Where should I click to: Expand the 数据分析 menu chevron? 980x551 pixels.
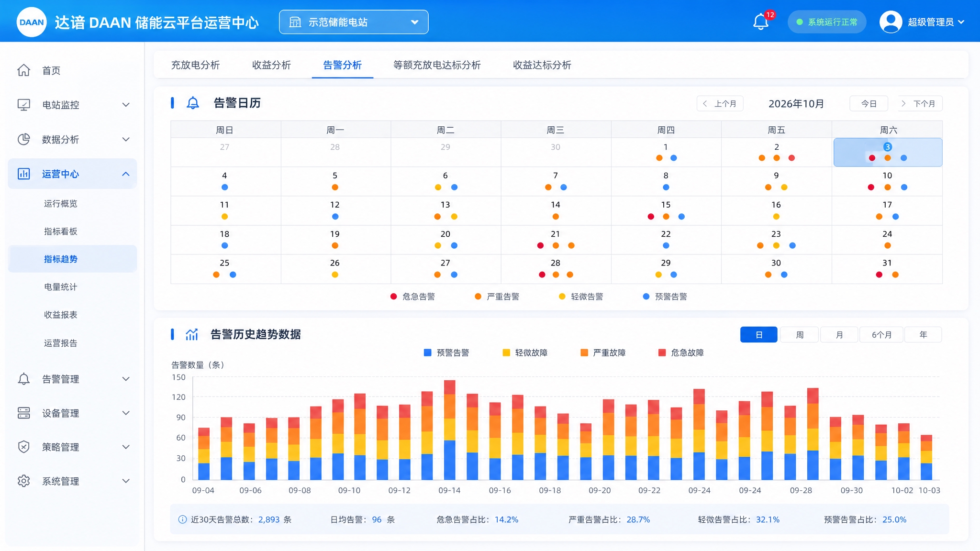pyautogui.click(x=126, y=139)
